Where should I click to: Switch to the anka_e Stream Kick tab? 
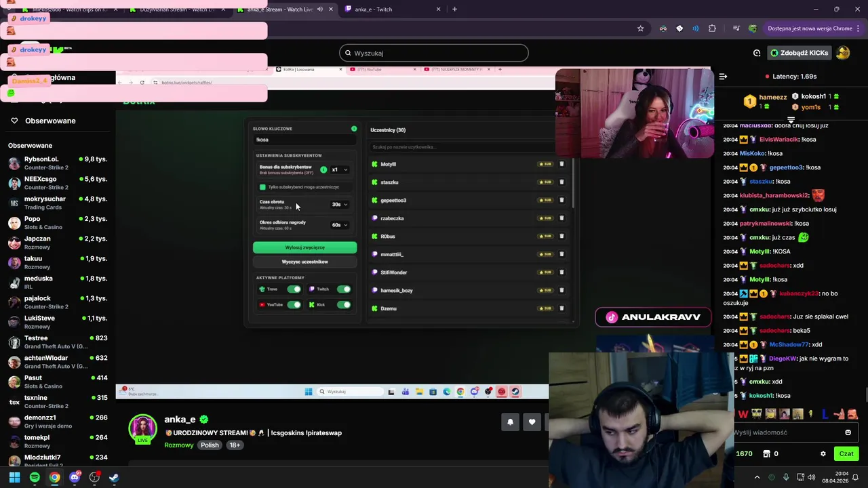[283, 9]
